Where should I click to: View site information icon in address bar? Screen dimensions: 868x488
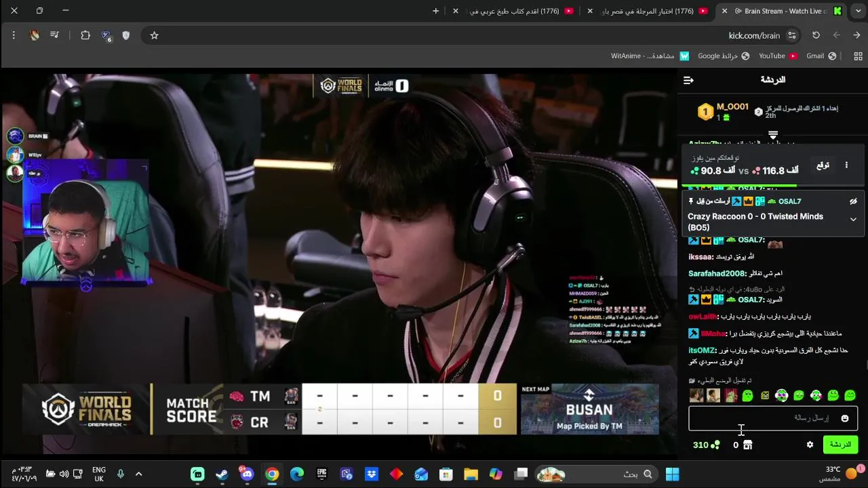(x=792, y=35)
